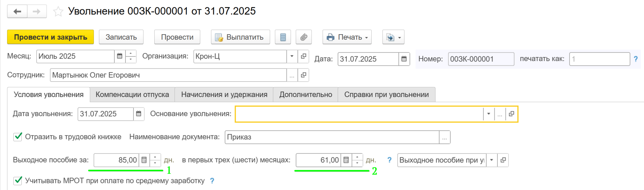Open document movements report icon
Screen dimensions: 644x190
[283, 37]
